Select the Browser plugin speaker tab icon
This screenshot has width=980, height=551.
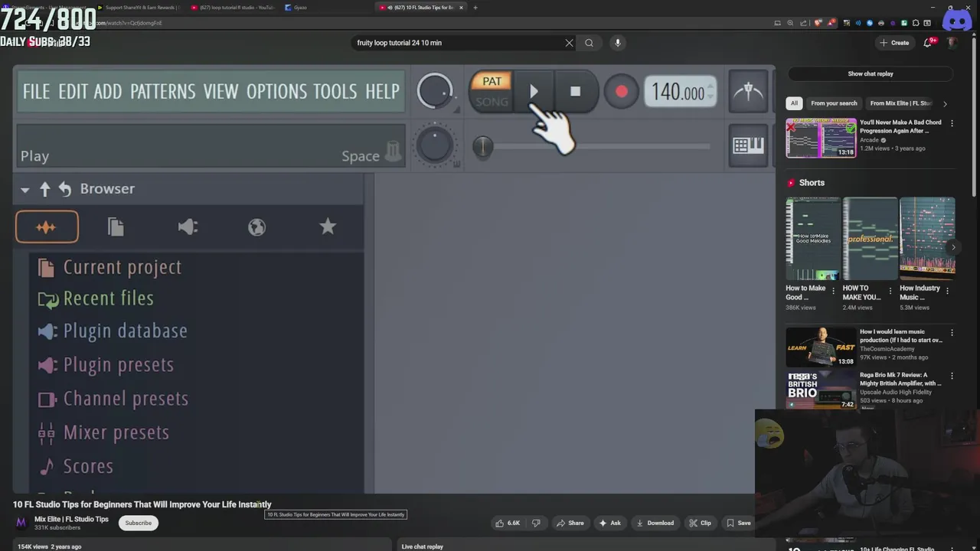(188, 227)
